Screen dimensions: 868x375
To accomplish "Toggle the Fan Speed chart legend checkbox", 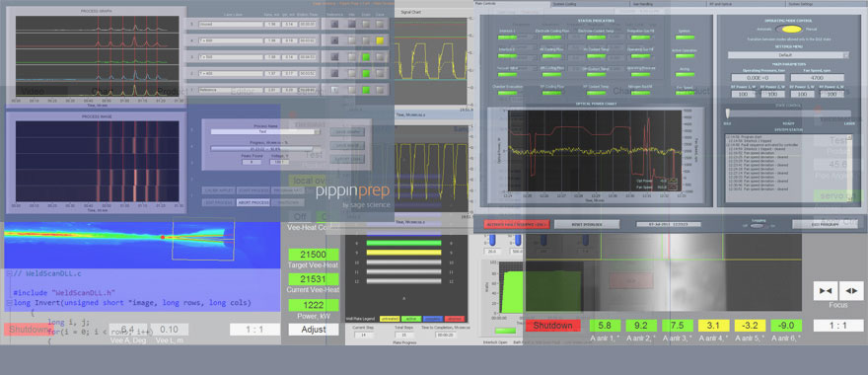I will pos(673,187).
